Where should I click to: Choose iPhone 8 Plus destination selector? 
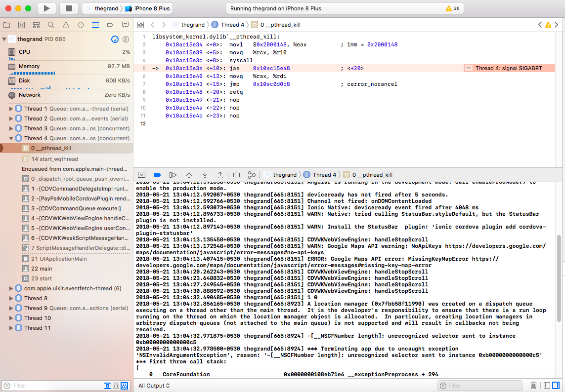[147, 8]
